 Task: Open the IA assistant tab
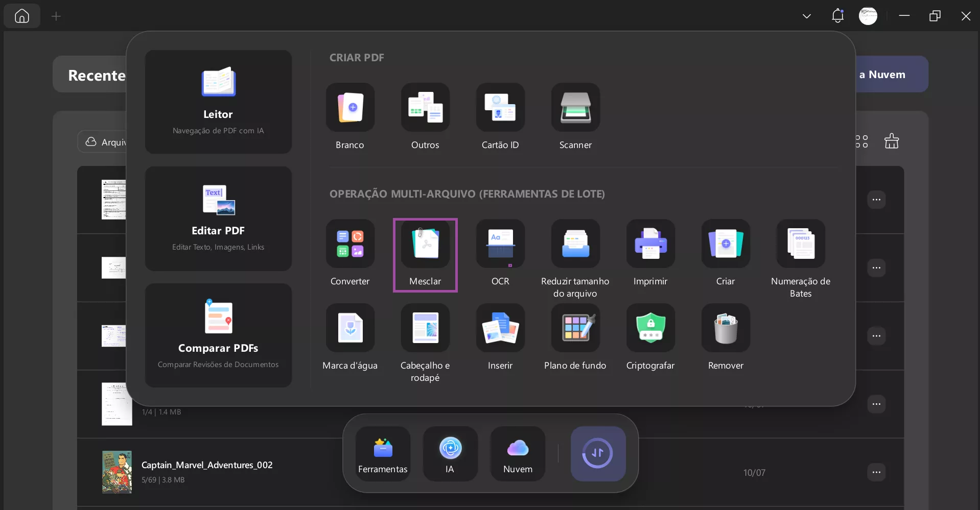click(450, 454)
